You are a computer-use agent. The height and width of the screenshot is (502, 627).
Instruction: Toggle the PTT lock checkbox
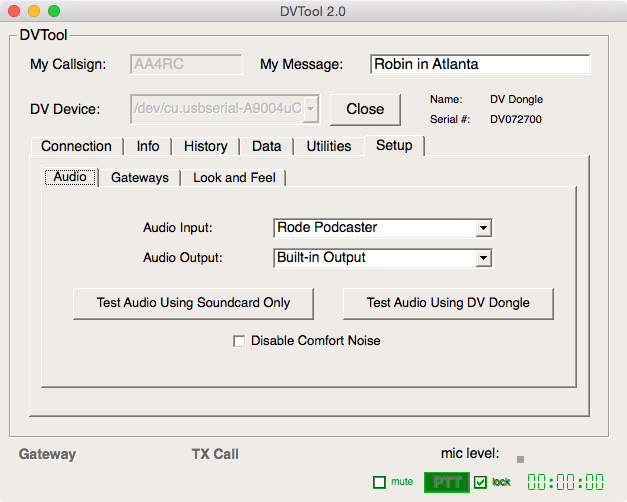pyautogui.click(x=481, y=482)
